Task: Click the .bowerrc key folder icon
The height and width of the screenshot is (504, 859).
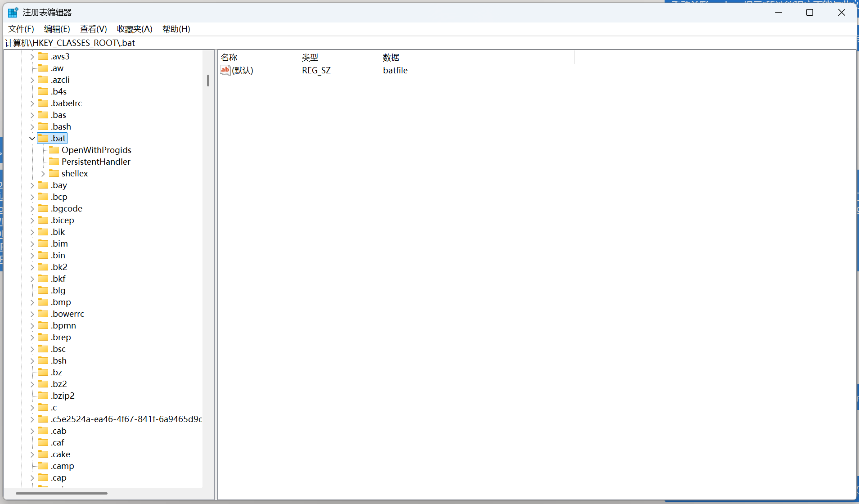Action: pyautogui.click(x=43, y=313)
